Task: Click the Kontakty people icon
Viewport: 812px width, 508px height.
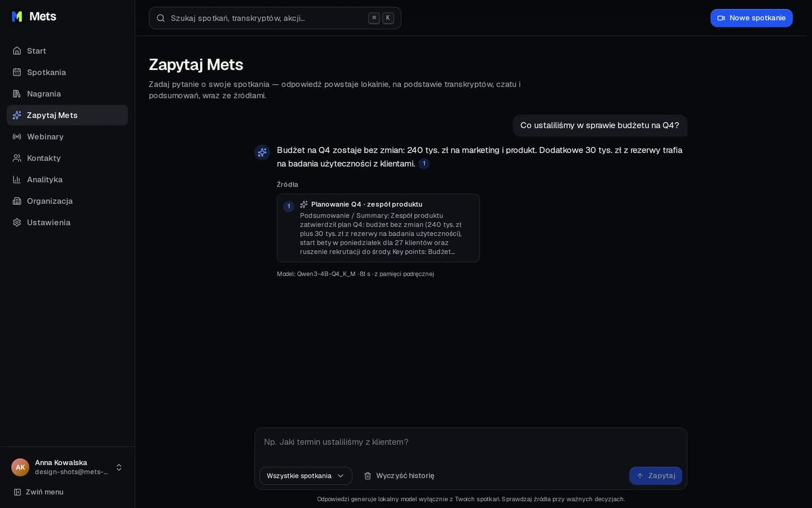Action: (x=17, y=158)
